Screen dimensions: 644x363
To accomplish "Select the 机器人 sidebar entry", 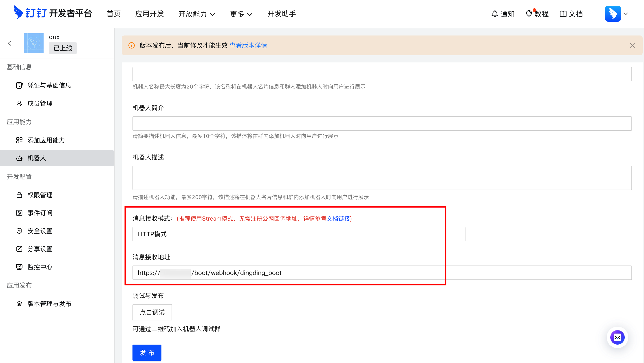I will 37,158.
